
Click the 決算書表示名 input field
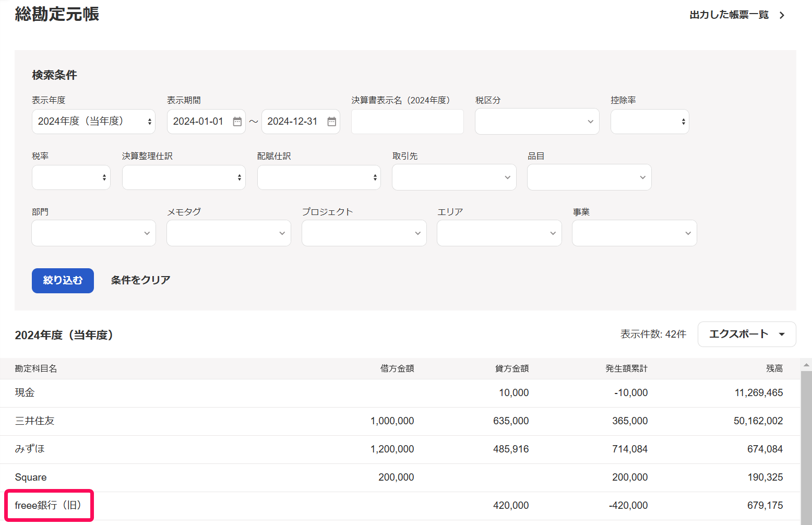coord(407,122)
